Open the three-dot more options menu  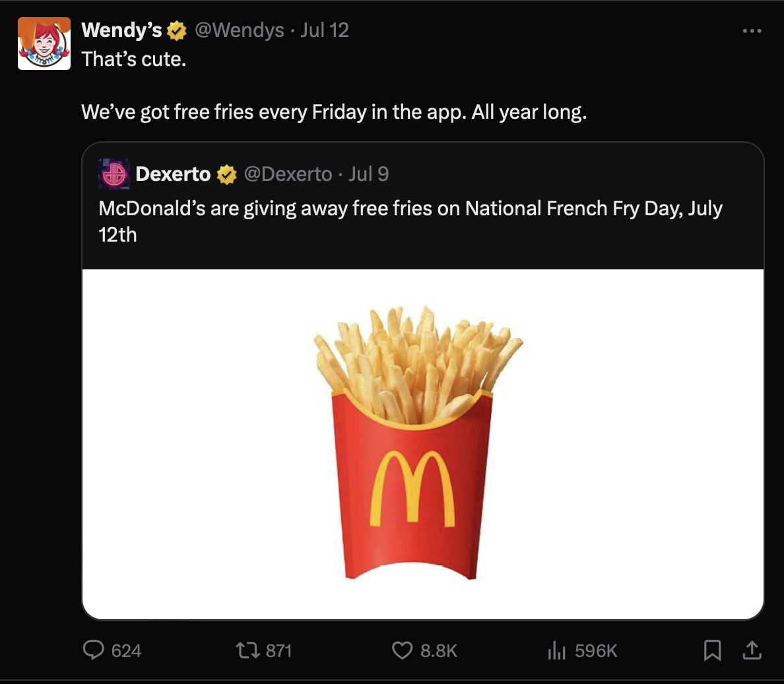pos(752,31)
